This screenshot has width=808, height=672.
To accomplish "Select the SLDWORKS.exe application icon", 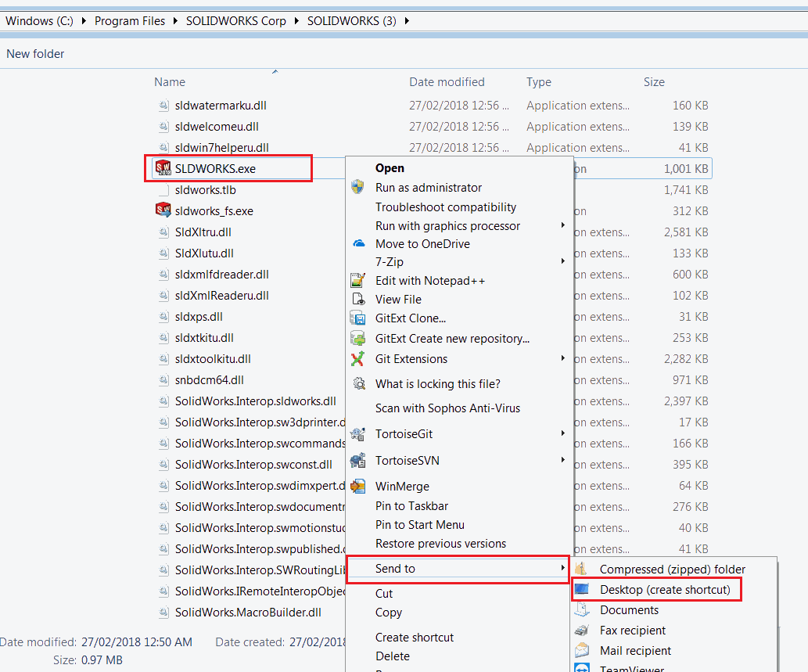I will tap(163, 168).
